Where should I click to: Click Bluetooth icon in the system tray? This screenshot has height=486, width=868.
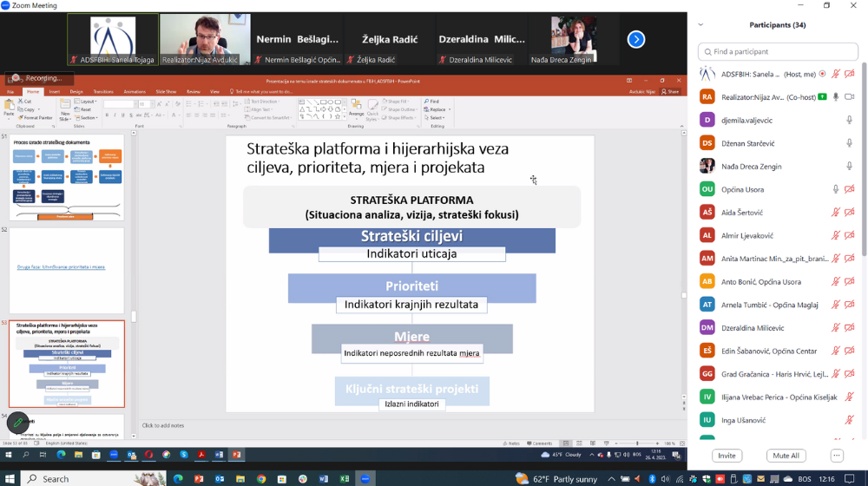click(652, 479)
